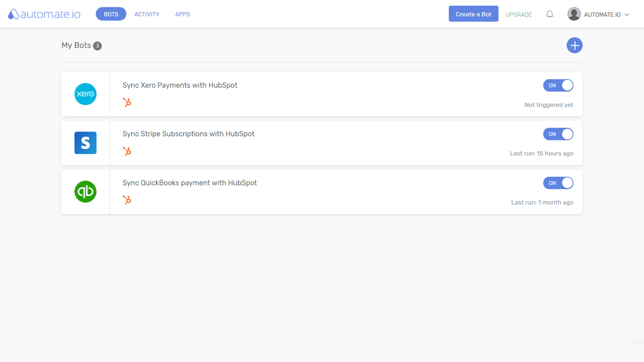This screenshot has width=644, height=362.
Task: Click the automate.io logo
Action: coord(44,14)
